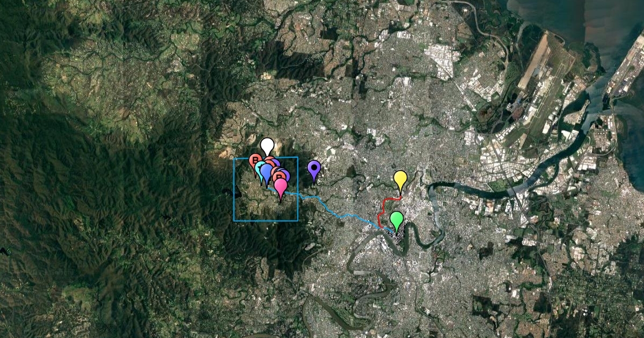Select the blue rectangle's bottom edge
This screenshot has width=644, height=338.
point(266,221)
